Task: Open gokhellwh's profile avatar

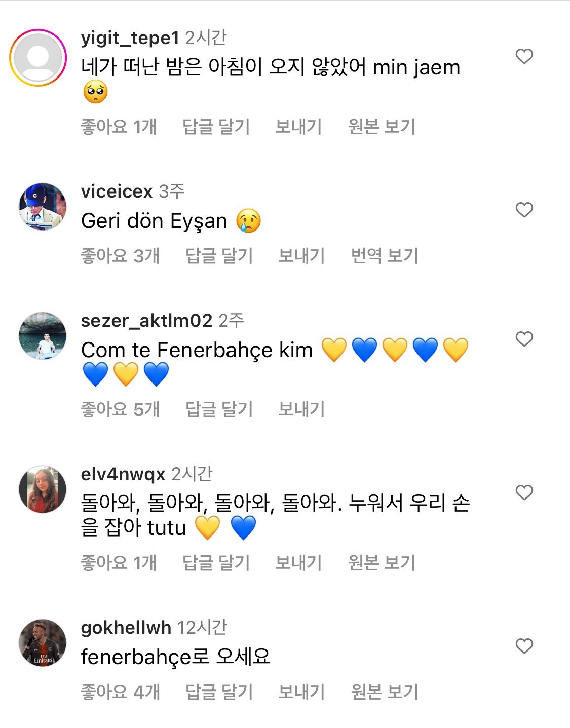Action: (43, 643)
